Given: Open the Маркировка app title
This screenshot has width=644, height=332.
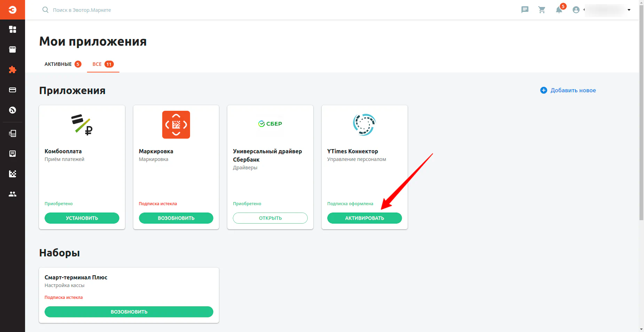Looking at the screenshot, I should (x=156, y=151).
